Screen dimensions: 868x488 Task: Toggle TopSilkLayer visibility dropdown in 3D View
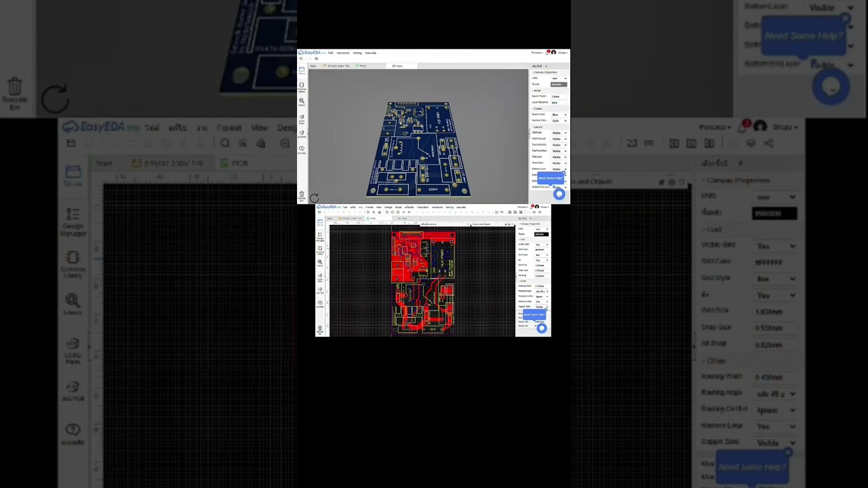[x=559, y=139]
